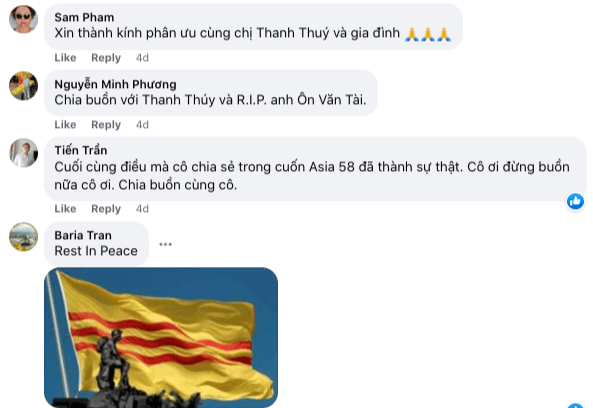Open Nguyễn Minh Phương's name link

115,84
